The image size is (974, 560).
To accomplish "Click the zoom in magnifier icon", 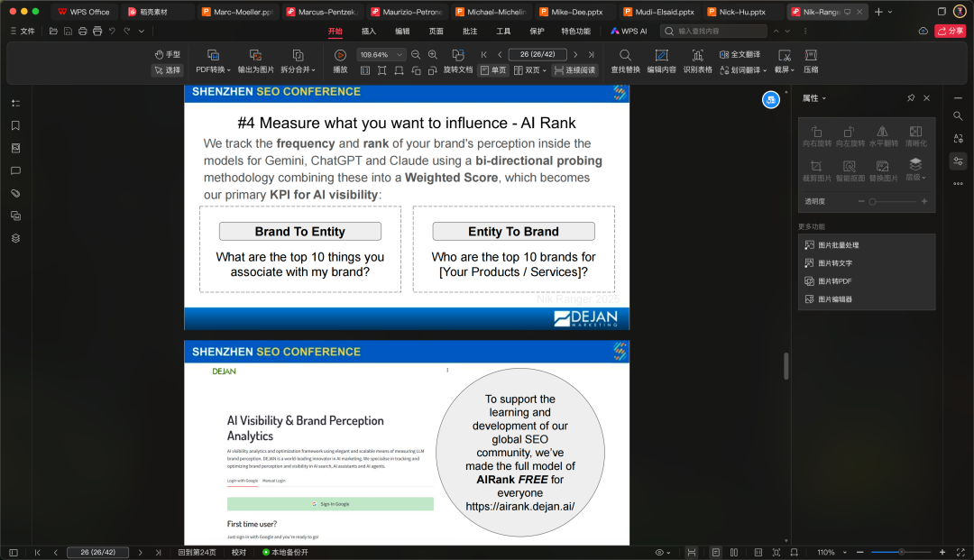I will pyautogui.click(x=433, y=55).
